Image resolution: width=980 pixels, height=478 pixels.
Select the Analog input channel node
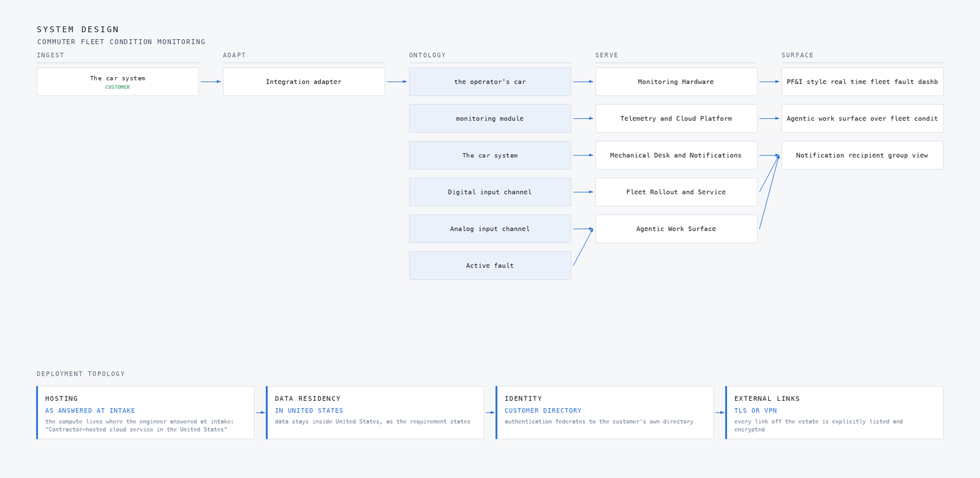tap(490, 229)
